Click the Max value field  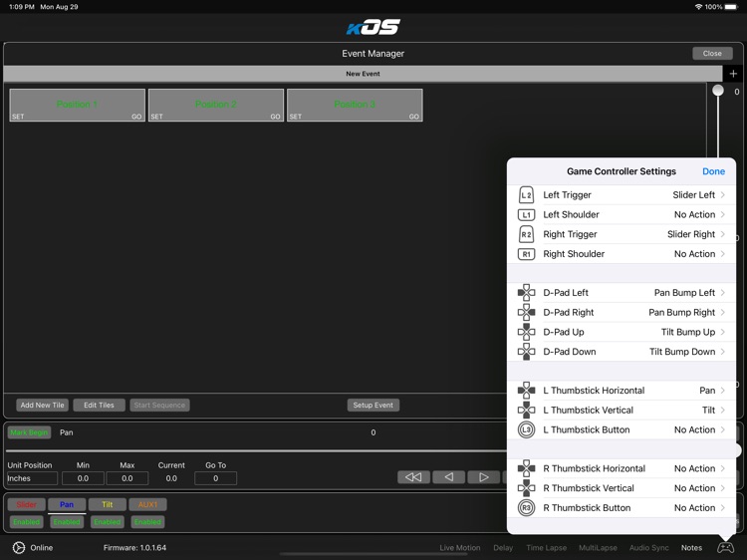[x=127, y=478]
